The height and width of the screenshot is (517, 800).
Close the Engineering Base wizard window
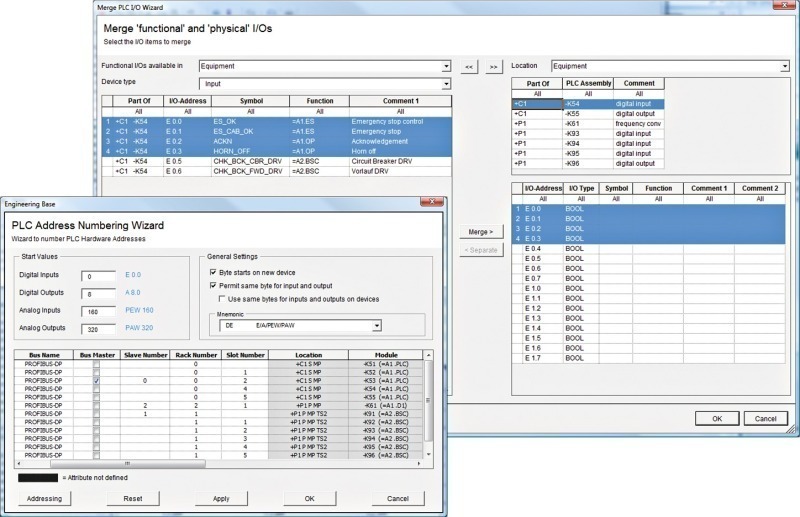click(431, 203)
